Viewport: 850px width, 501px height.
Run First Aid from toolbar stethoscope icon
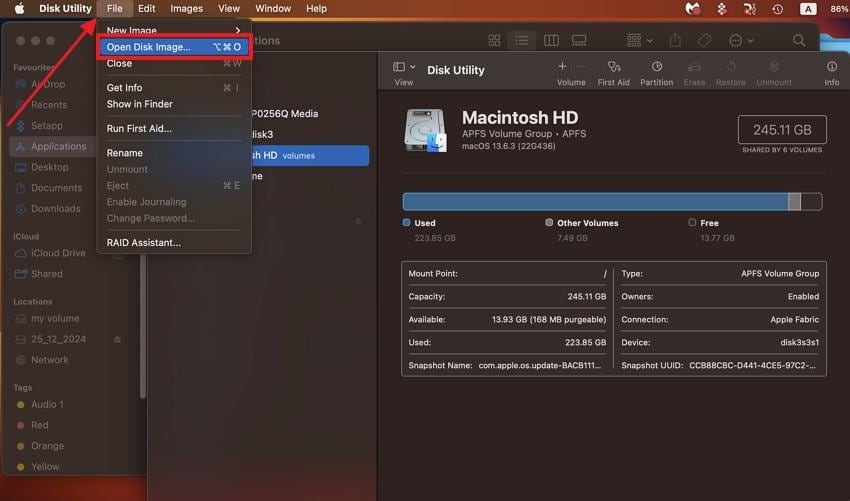[x=614, y=66]
